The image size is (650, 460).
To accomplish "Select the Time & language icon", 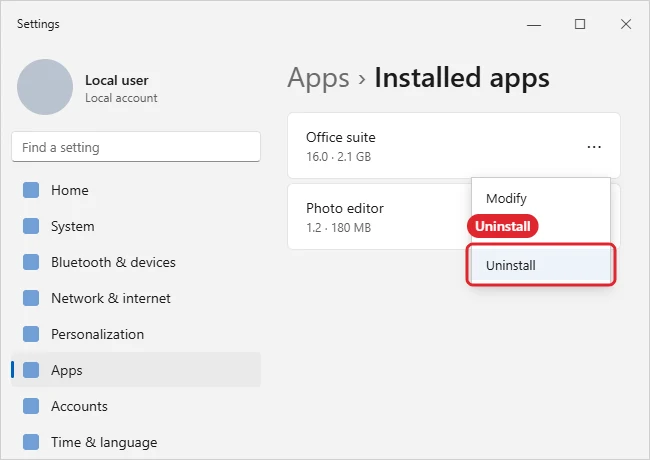I will [31, 442].
